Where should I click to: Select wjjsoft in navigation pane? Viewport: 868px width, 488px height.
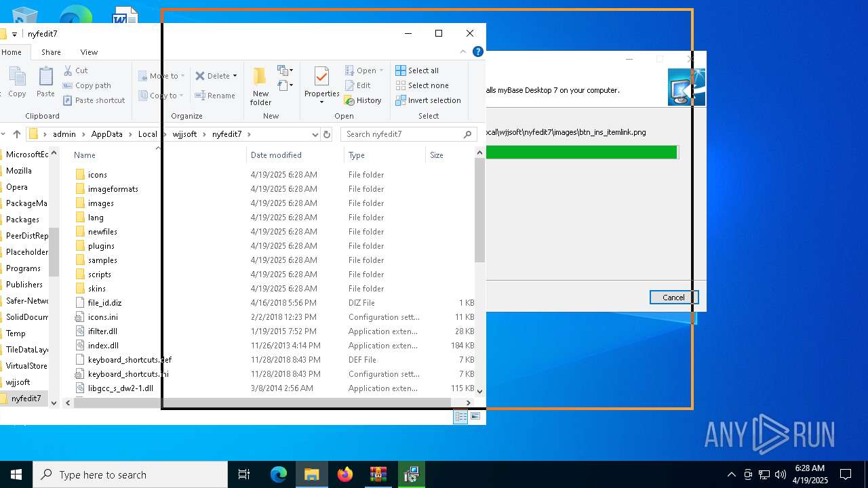tap(18, 382)
